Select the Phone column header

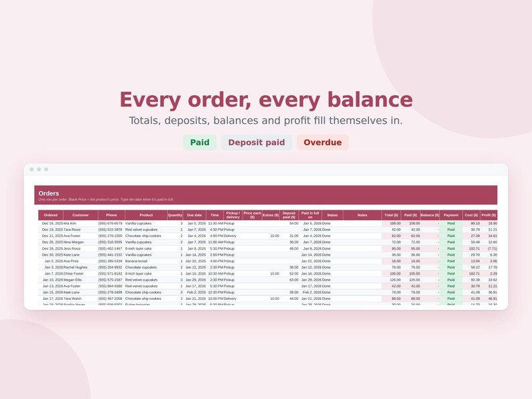(x=111, y=216)
